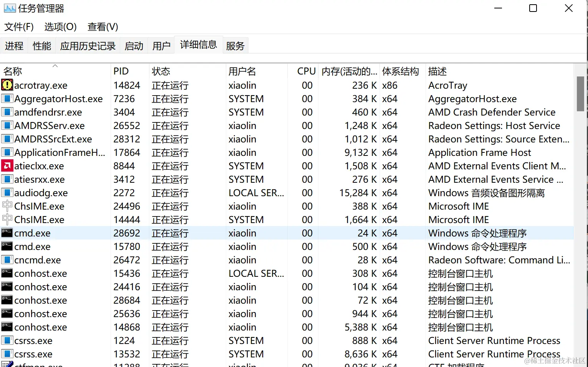Switch to the 用户 tab
This screenshot has width=588, height=367.
pos(161,46)
